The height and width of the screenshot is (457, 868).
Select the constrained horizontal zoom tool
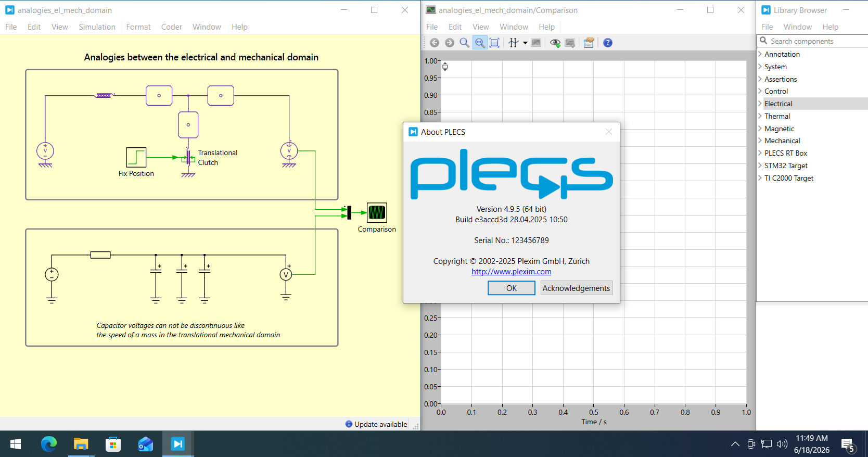[480, 43]
